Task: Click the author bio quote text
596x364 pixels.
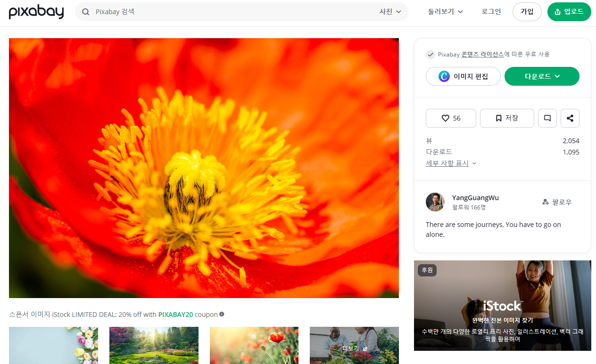Action: coord(493,229)
